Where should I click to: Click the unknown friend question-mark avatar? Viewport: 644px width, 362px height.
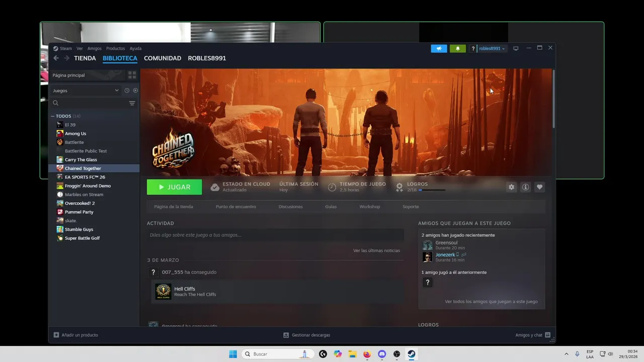(x=428, y=283)
